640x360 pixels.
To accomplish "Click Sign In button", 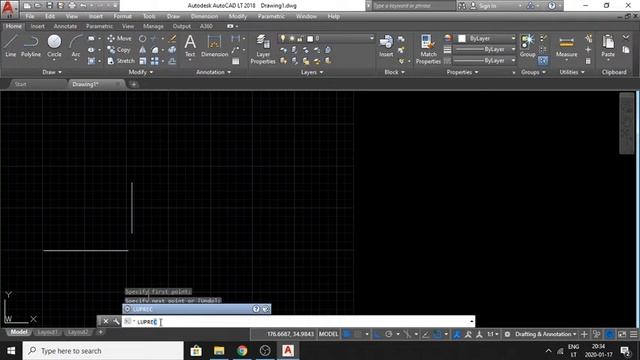I will pos(488,6).
